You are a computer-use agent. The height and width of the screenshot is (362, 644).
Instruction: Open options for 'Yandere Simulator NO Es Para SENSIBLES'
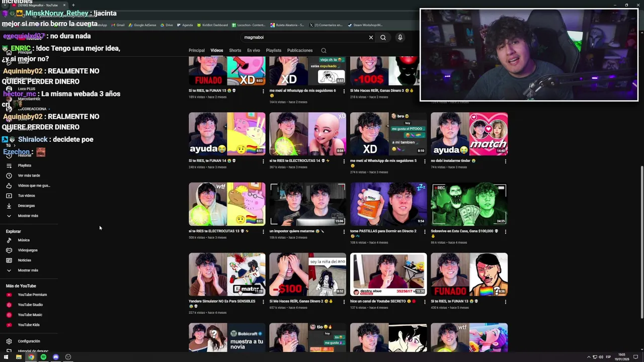(263, 302)
